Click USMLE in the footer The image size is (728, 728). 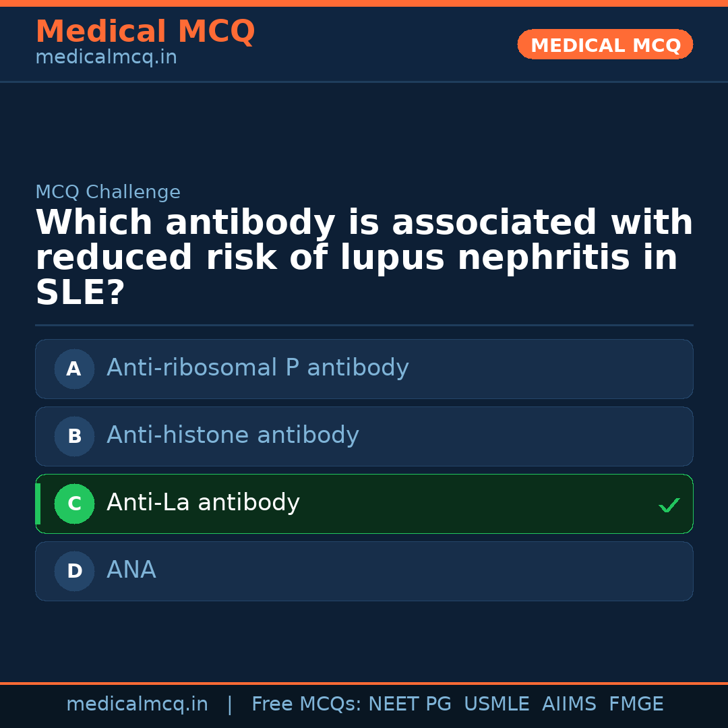click(496, 704)
